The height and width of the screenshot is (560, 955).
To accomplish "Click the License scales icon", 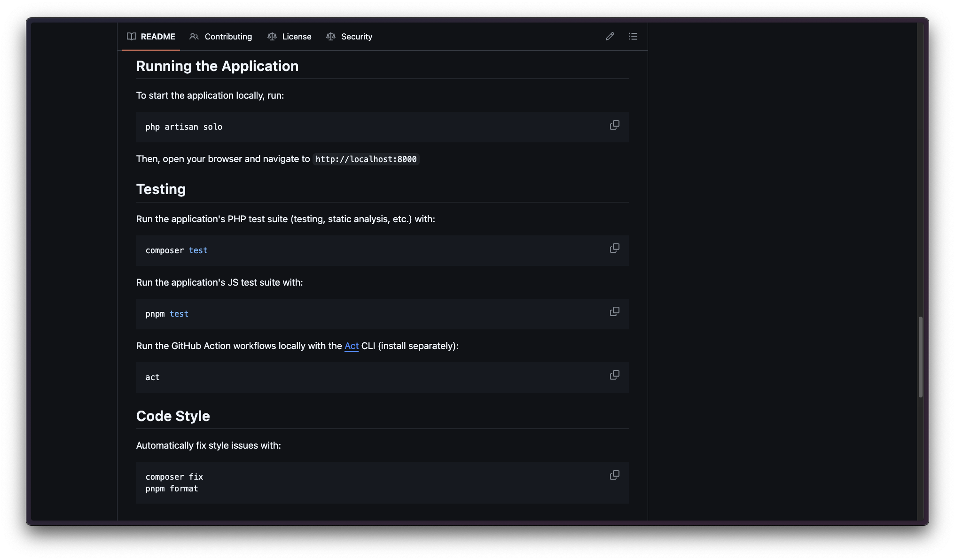I will point(272,36).
